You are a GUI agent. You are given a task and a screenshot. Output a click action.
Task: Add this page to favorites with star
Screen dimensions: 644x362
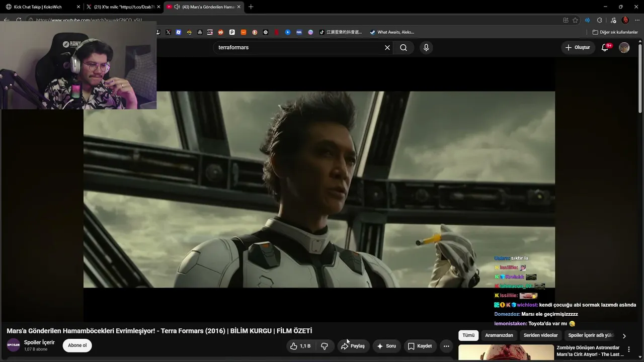[x=576, y=20]
